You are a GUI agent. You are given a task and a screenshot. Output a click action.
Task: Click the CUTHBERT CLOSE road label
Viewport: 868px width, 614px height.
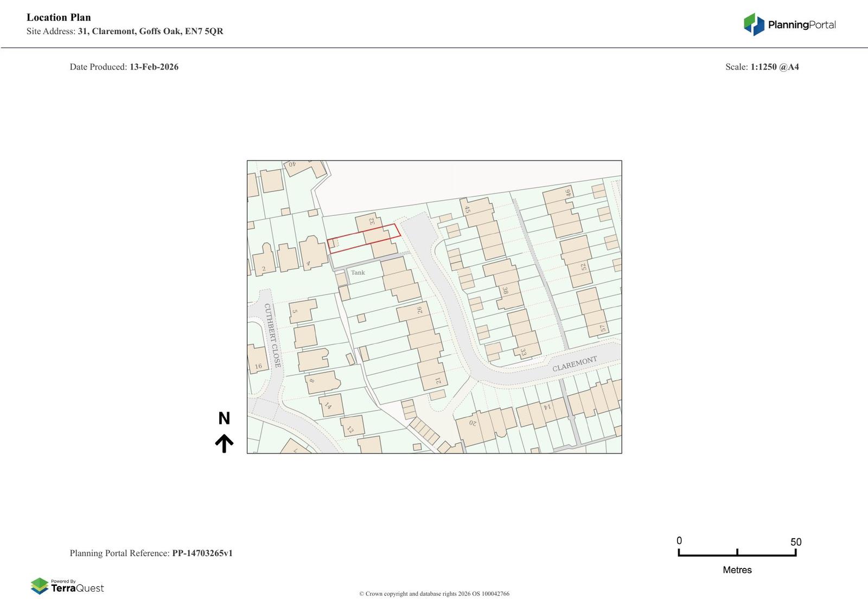(272, 335)
